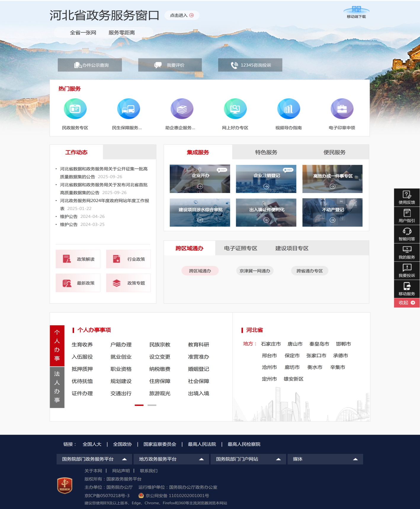Open the 政策解读 tile
The image size is (420, 509).
coord(78,259)
